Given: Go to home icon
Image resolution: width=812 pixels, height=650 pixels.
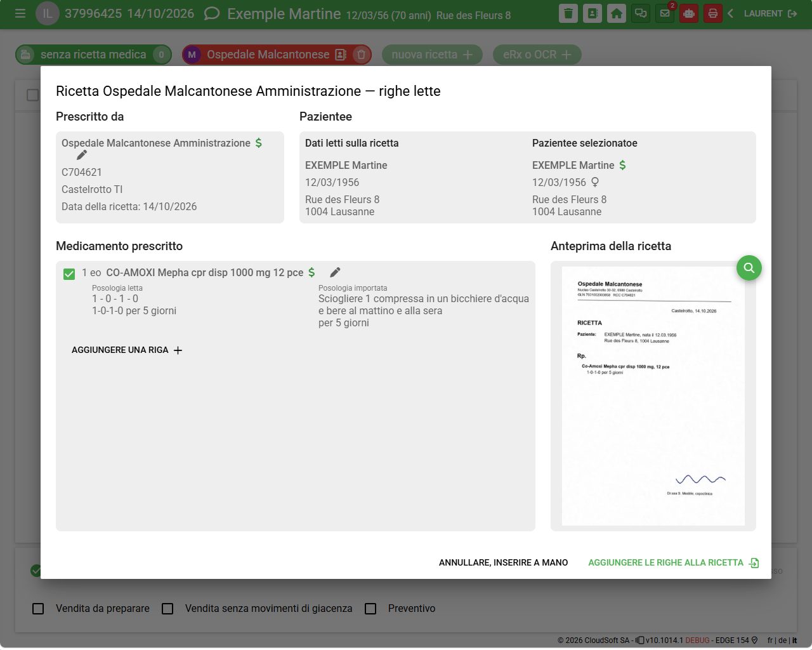Looking at the screenshot, I should (x=617, y=13).
